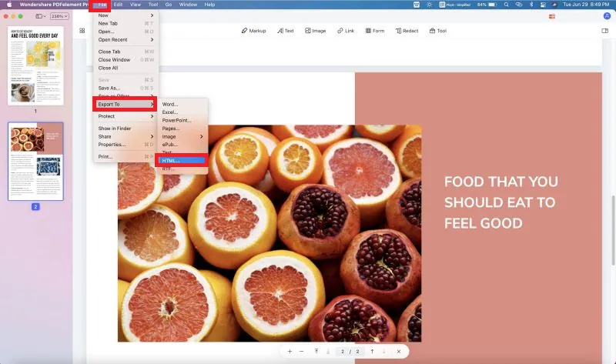The height and width of the screenshot is (364, 616).
Task: Expand the New submenu
Action: [126, 15]
